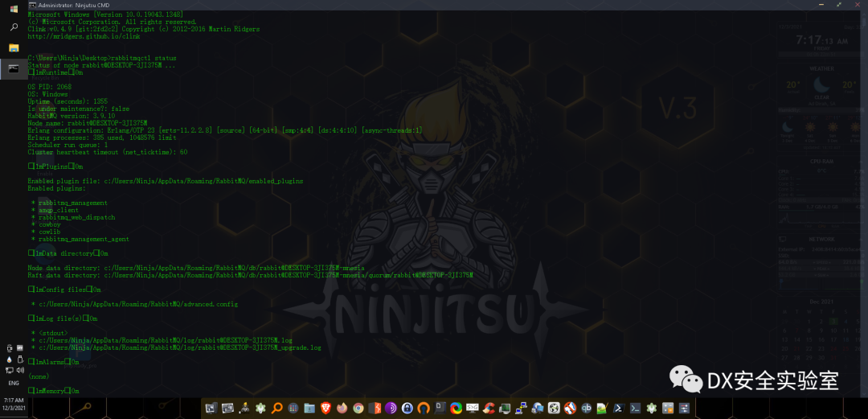Viewport: 868px width, 419px height.
Task: Click the 'Is under maintenance?: false' line
Action: [x=79, y=109]
